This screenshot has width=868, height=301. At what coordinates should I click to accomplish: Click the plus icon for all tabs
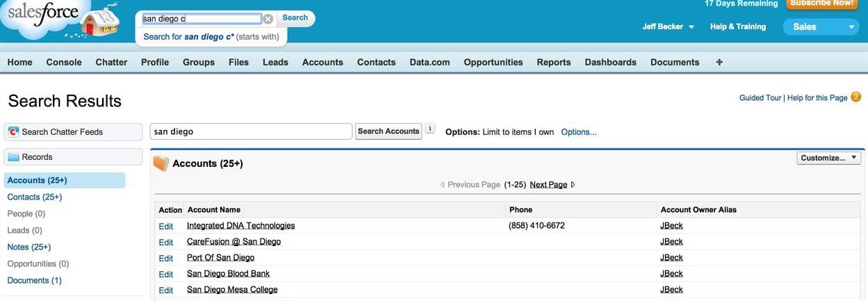(719, 62)
